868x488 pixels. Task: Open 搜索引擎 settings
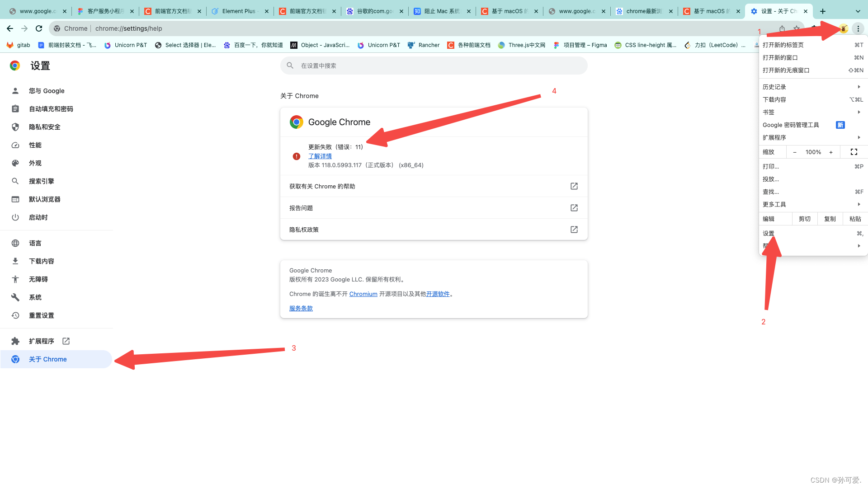[56, 181]
